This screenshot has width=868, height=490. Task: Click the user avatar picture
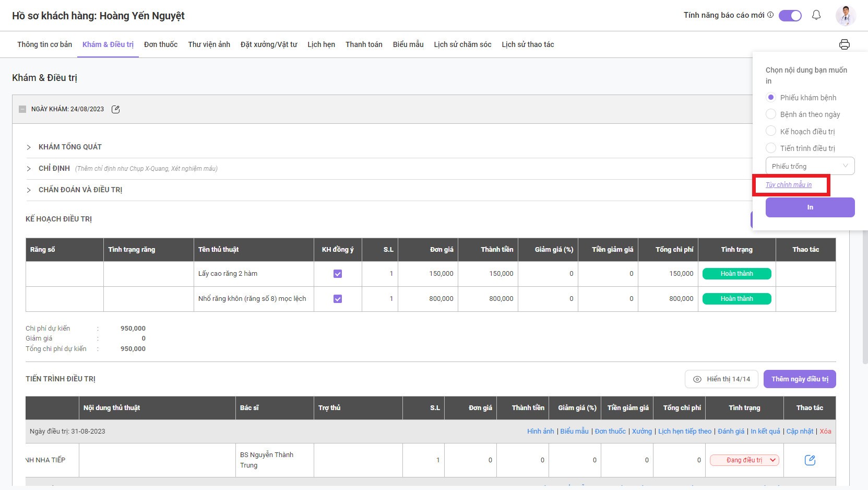tap(846, 16)
